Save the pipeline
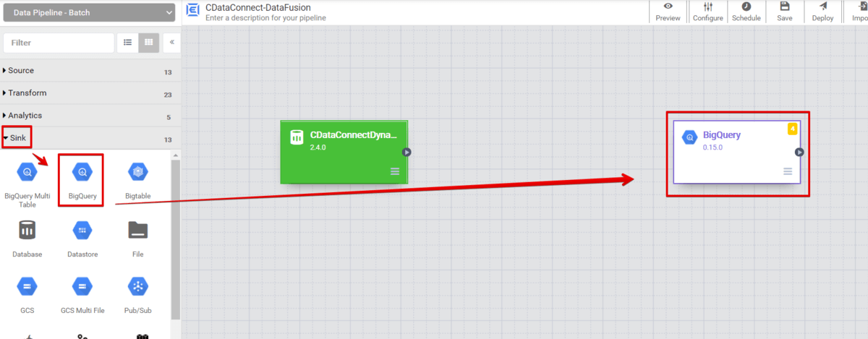868x339 pixels. (784, 12)
